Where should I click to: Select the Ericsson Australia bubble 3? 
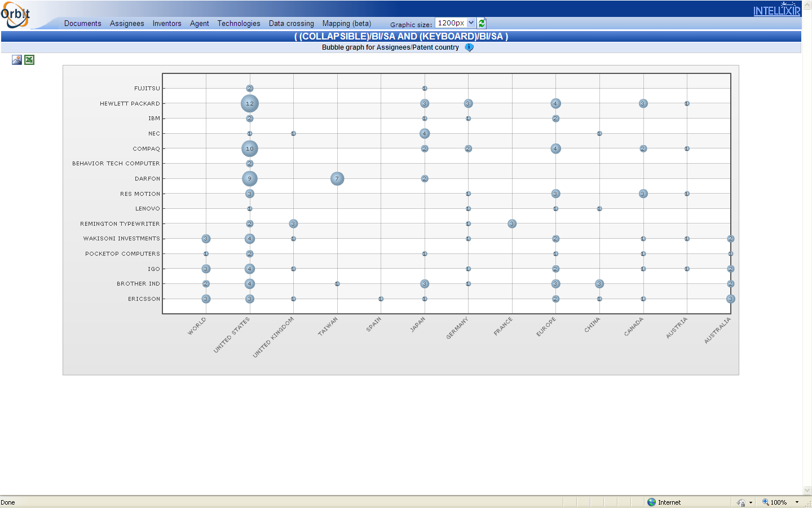click(731, 299)
